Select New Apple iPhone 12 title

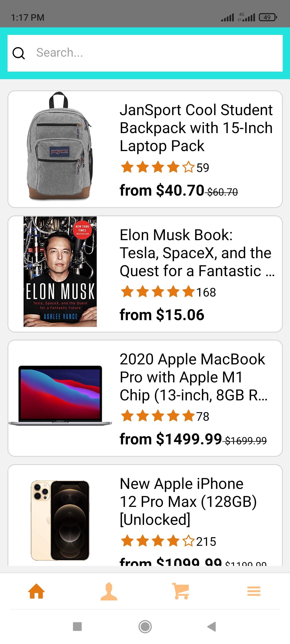188,502
